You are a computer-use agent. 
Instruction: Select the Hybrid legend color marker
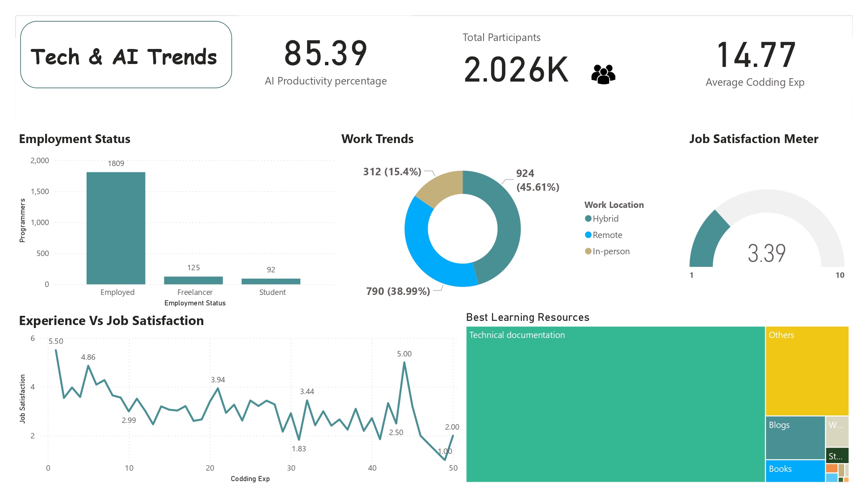coord(588,218)
